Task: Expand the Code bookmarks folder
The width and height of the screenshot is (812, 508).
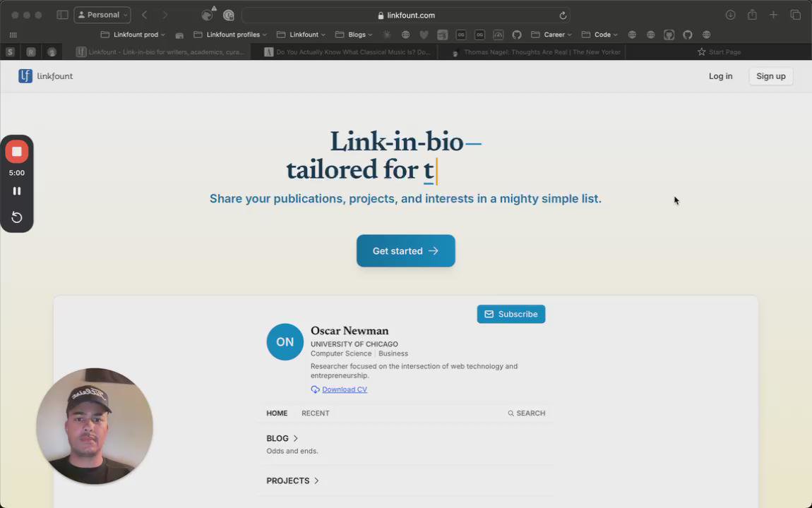Action: point(599,35)
